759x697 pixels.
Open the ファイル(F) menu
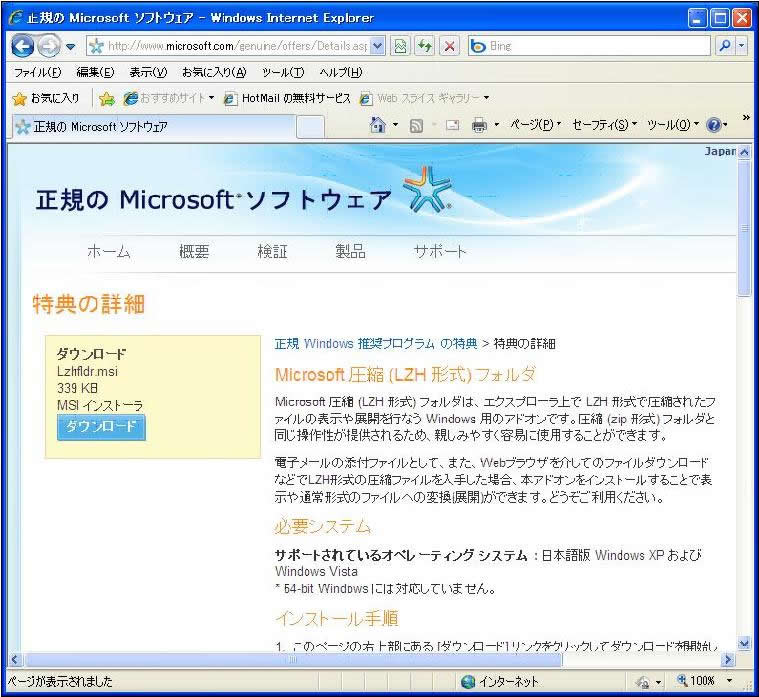tap(38, 73)
